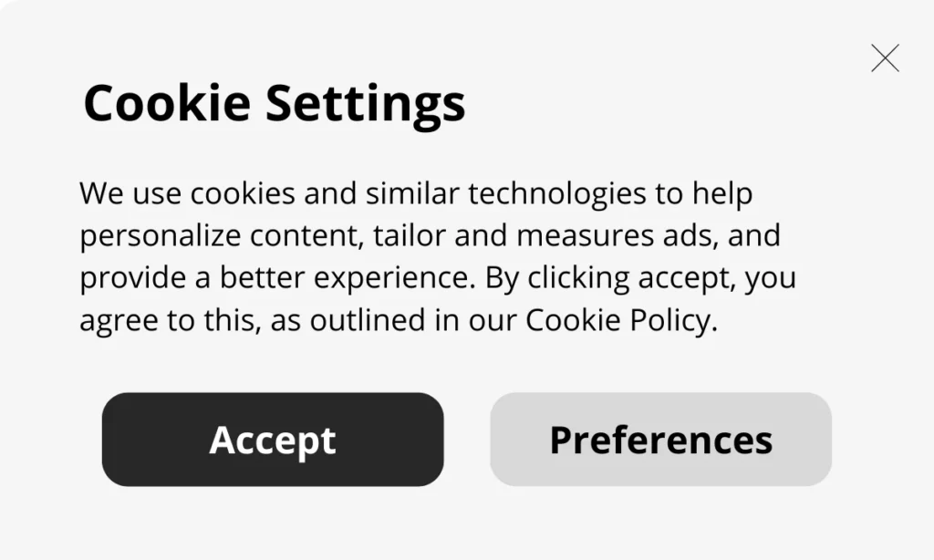The width and height of the screenshot is (934, 560).
Task: Decline customization by closing with the X
Action: coord(885,57)
